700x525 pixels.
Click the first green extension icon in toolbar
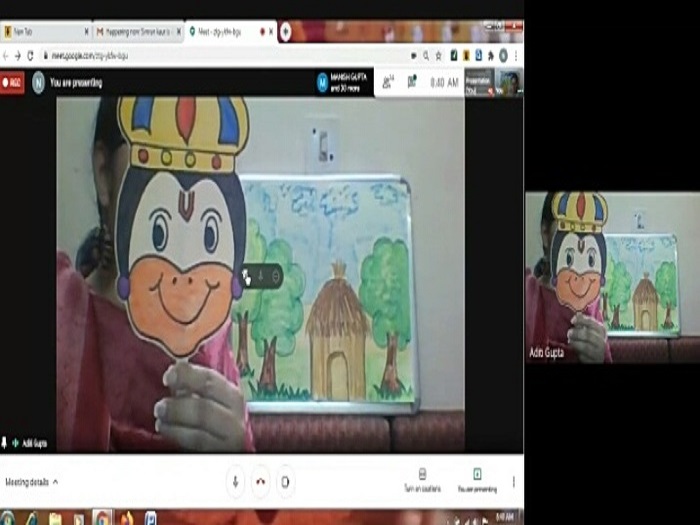pos(454,55)
